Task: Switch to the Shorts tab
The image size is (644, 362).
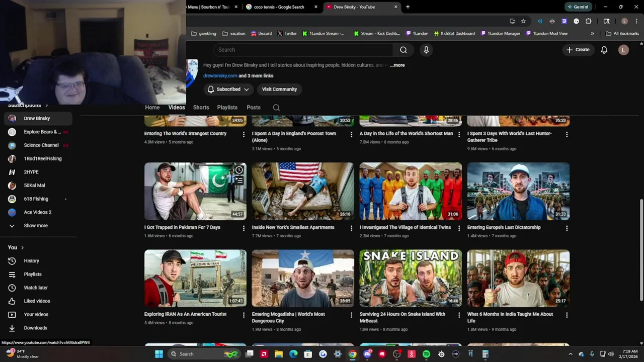Action: coord(201,108)
